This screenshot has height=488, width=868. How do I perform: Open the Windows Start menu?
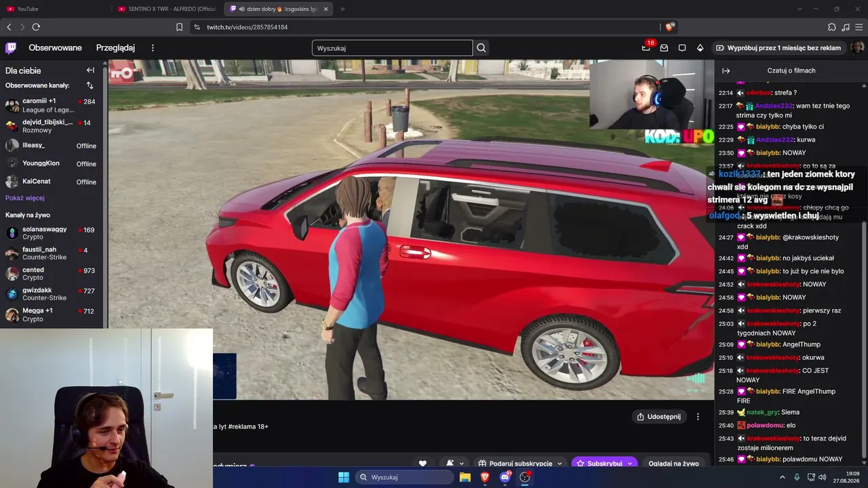344,477
